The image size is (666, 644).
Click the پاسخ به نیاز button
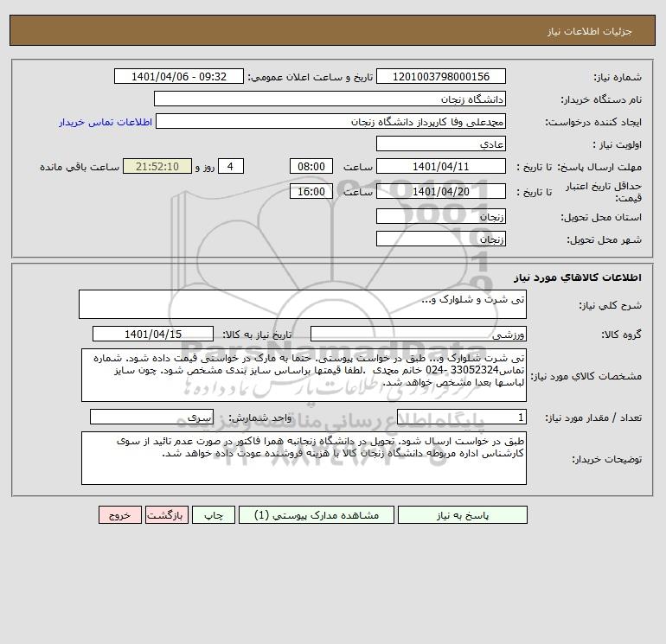pos(462,515)
